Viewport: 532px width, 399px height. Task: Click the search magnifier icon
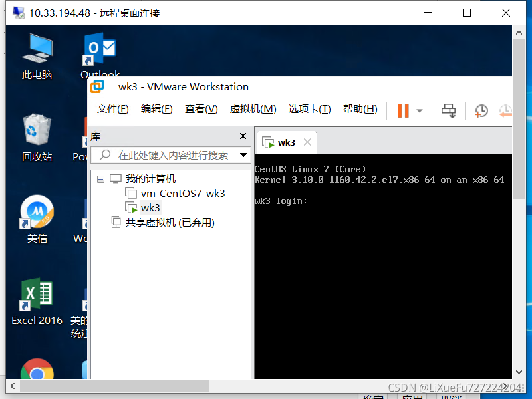click(x=105, y=155)
